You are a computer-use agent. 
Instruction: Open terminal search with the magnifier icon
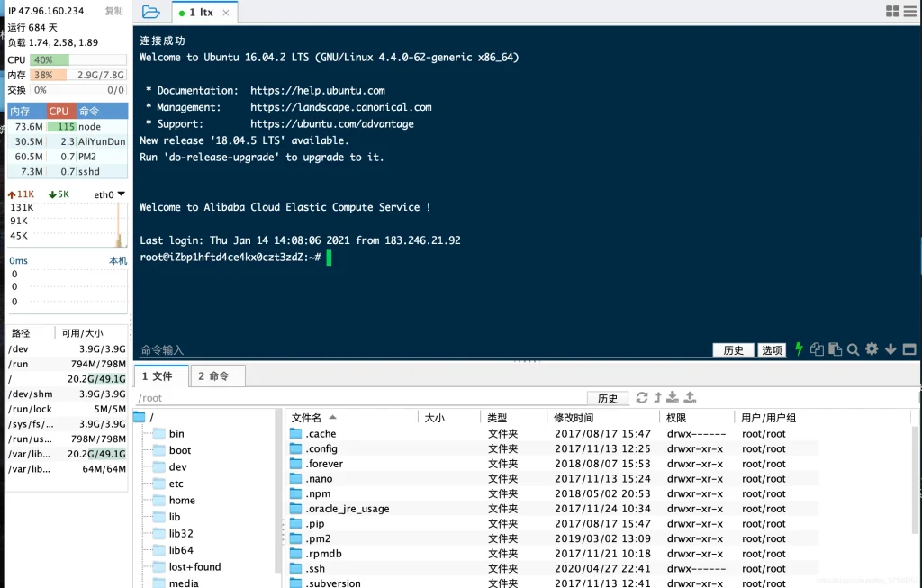pyautogui.click(x=853, y=349)
